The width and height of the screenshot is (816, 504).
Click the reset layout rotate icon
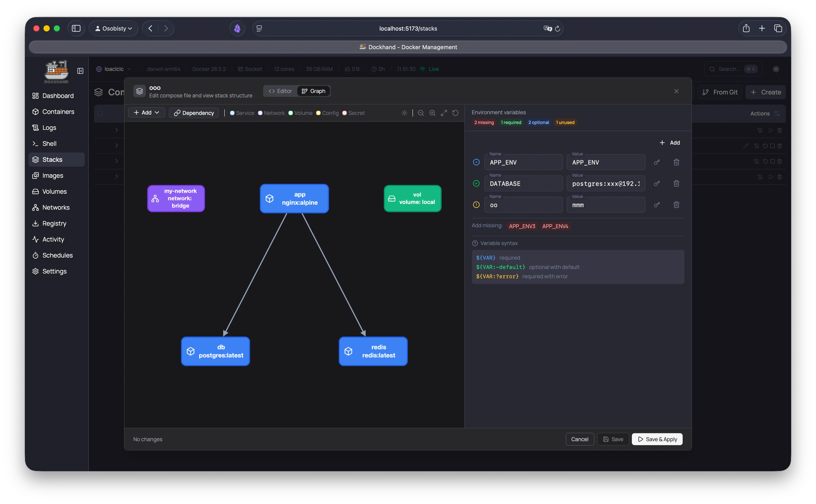(455, 113)
